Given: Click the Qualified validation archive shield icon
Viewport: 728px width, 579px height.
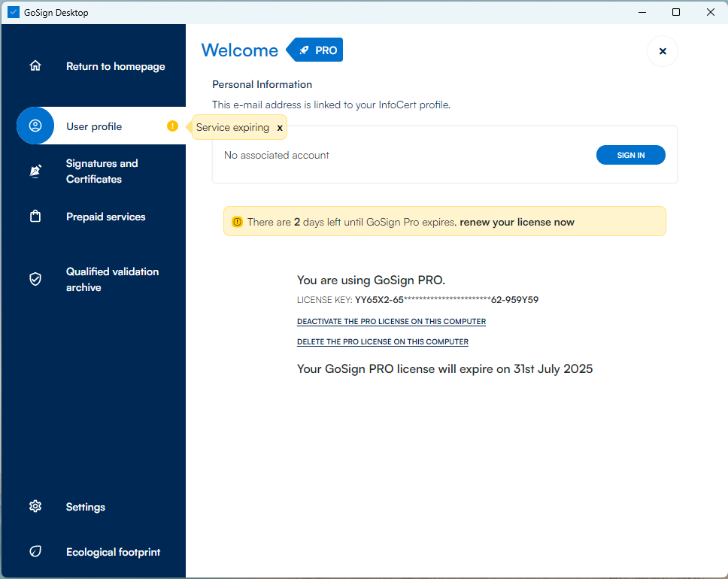Looking at the screenshot, I should coord(35,279).
